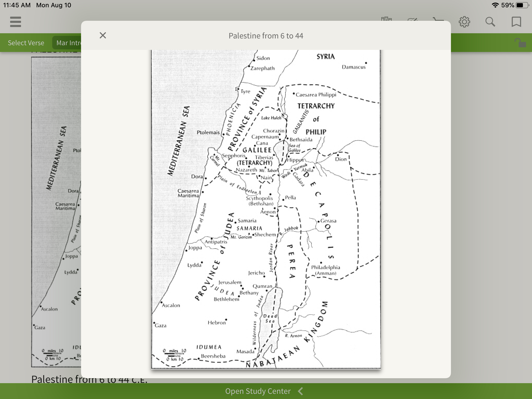Image resolution: width=532 pixels, height=399 pixels.
Task: Tap the battery indicator
Action: [522, 5]
